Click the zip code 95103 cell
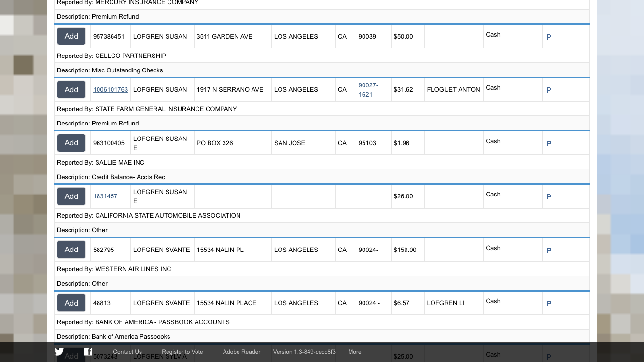 pos(373,143)
